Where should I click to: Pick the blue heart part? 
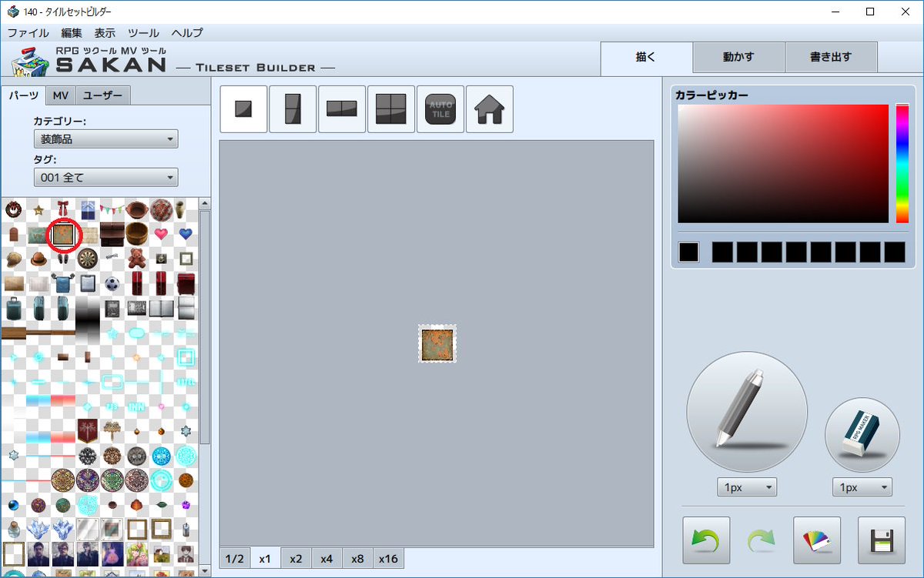[186, 234]
